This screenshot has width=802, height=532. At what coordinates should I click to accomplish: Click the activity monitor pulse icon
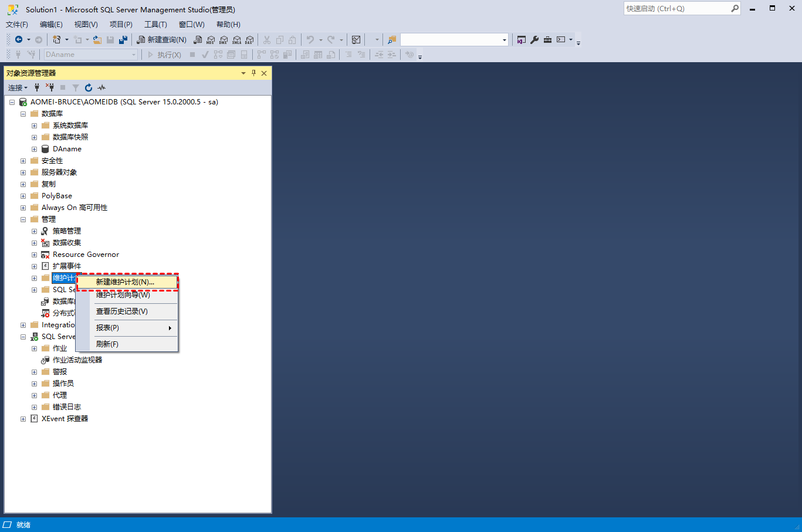[101, 88]
